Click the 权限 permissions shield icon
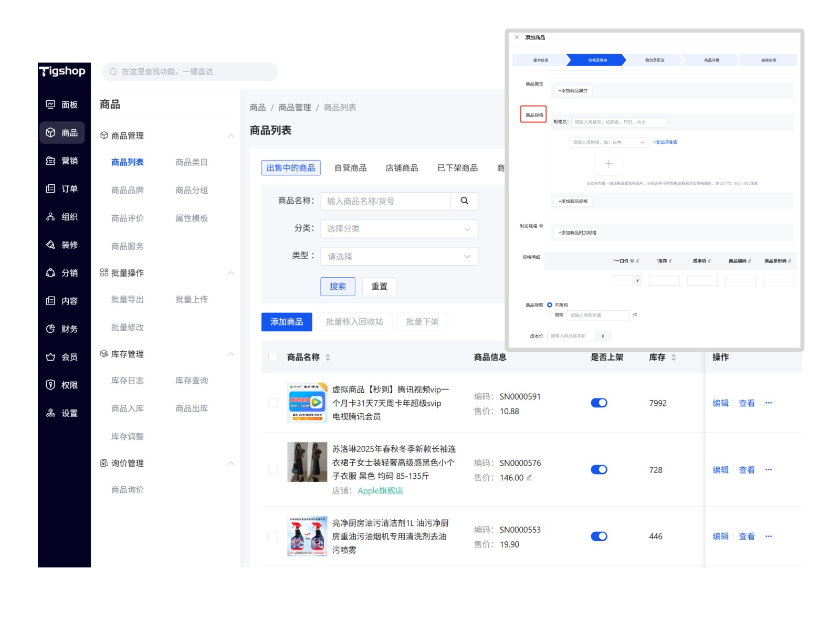The width and height of the screenshot is (840, 630). (51, 385)
